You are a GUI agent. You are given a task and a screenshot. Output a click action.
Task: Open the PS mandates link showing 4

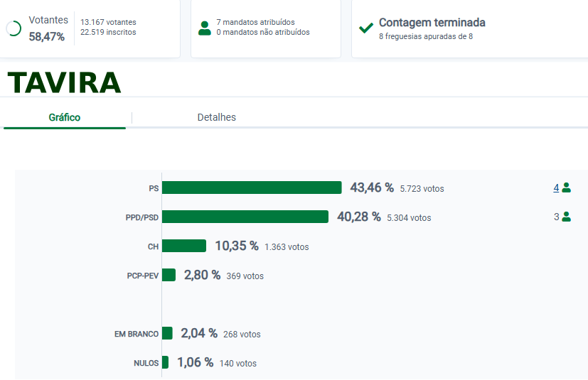click(x=556, y=188)
